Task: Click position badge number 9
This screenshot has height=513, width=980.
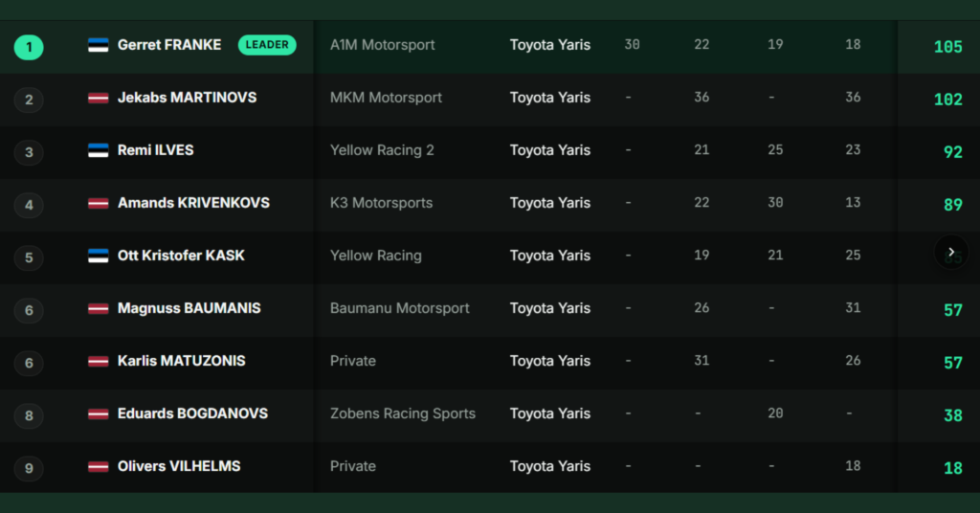Action: tap(29, 468)
